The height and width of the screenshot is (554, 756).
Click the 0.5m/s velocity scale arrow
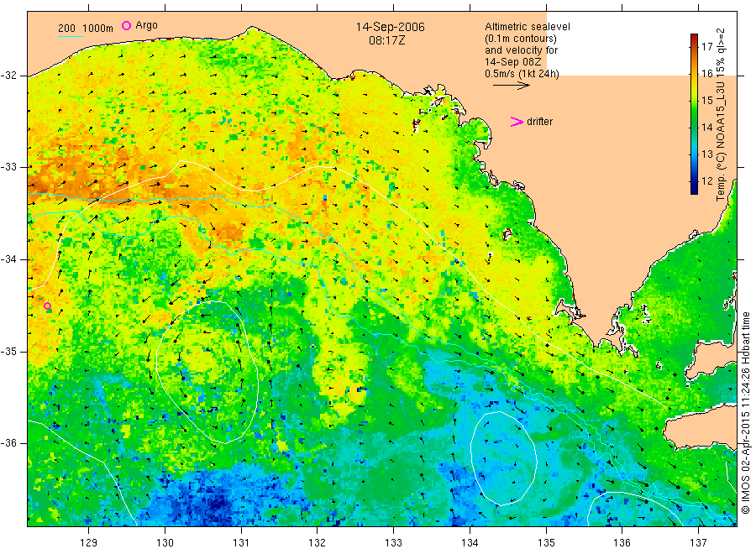click(x=512, y=86)
